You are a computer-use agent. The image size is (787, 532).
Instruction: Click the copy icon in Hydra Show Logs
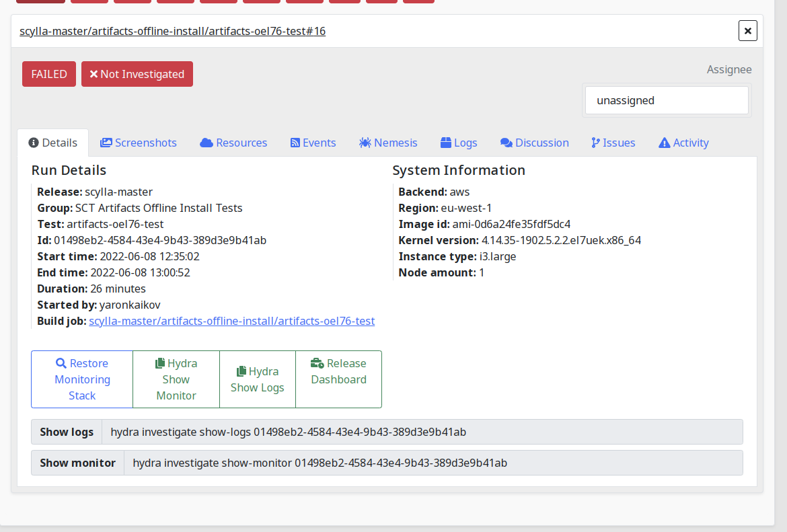(x=241, y=371)
